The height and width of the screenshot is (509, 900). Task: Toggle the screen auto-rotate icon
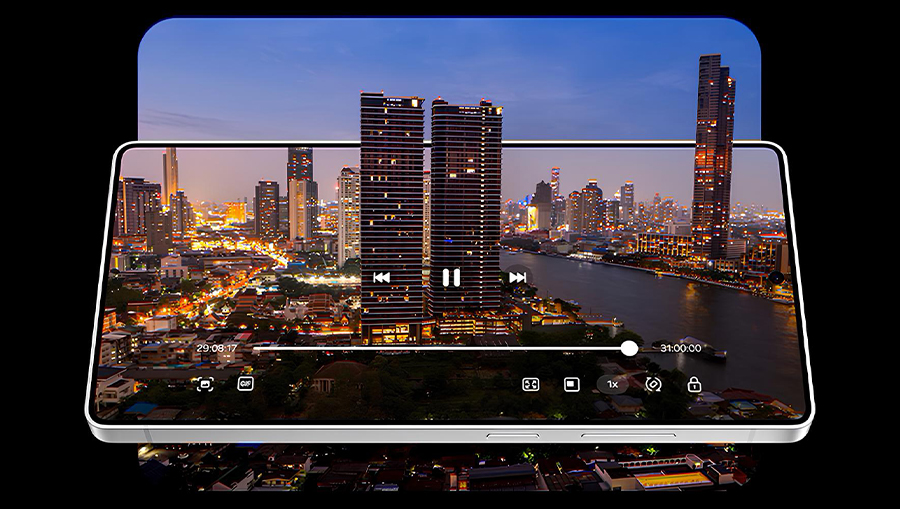click(x=653, y=384)
